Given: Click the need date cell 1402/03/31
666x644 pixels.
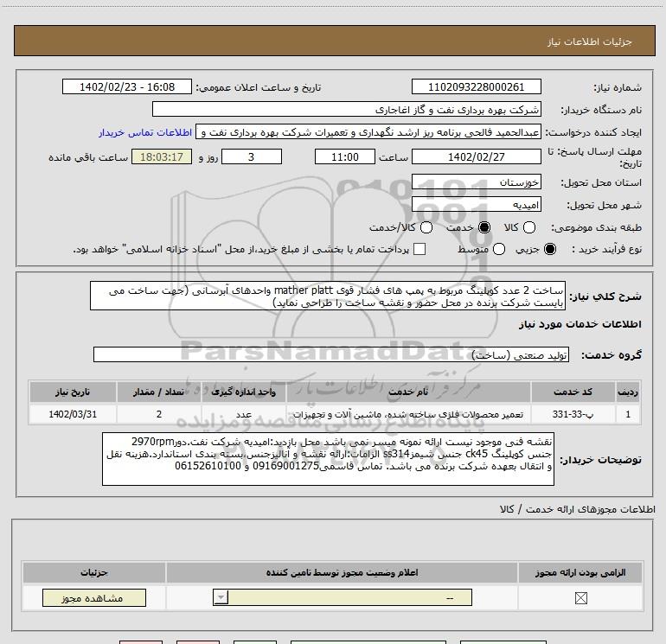Looking at the screenshot, I should [x=73, y=414].
